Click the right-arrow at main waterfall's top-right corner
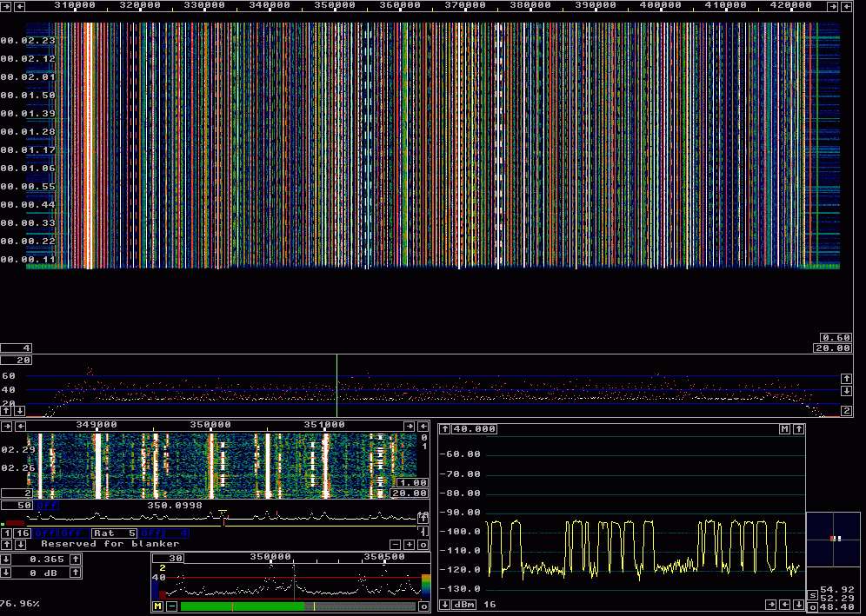866x616 pixels. [x=832, y=6]
